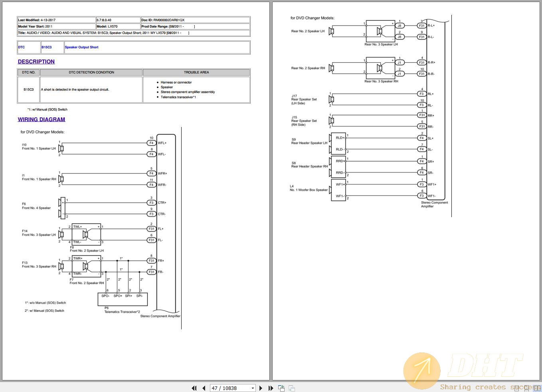The height and width of the screenshot is (392, 542).
Task: Click the greyed next view icon
Action: pyautogui.click(x=292, y=388)
